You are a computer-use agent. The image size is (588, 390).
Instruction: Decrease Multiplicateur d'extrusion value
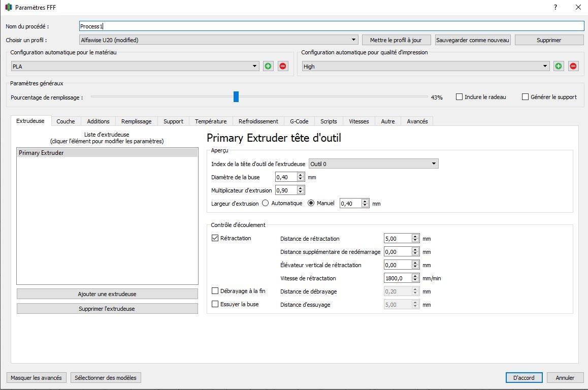coord(301,192)
